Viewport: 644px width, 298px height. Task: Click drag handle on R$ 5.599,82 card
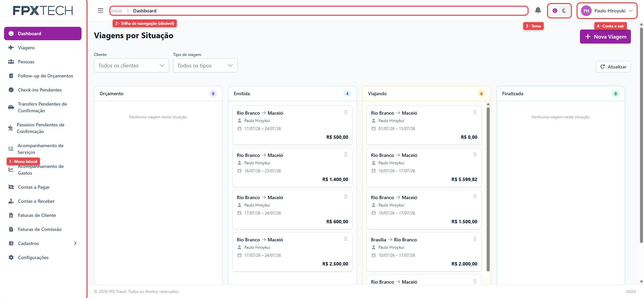[x=475, y=155]
